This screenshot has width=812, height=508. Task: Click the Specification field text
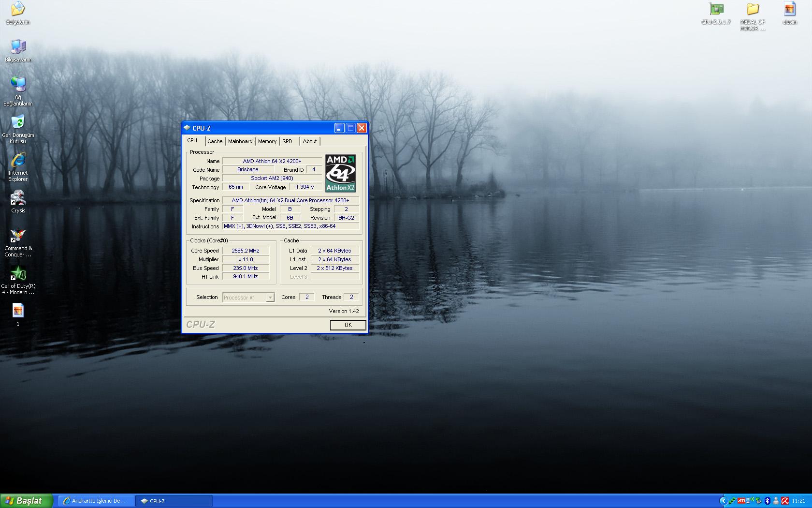tap(290, 200)
